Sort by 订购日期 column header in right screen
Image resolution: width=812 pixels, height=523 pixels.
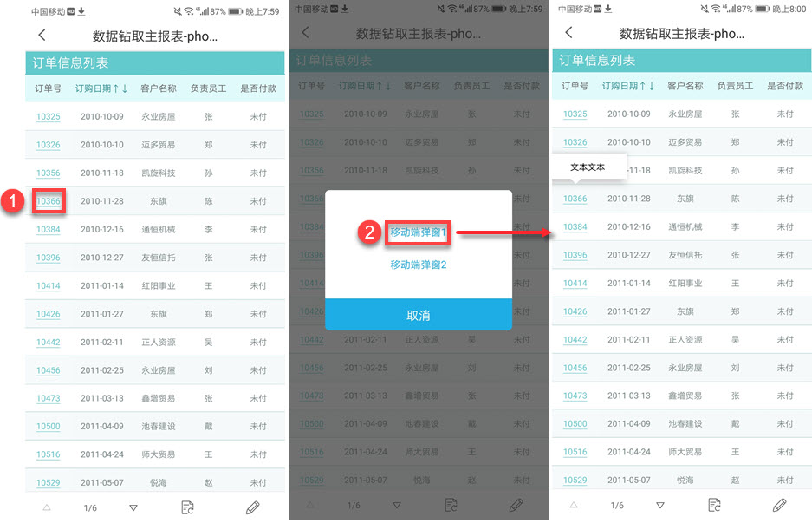(x=628, y=86)
